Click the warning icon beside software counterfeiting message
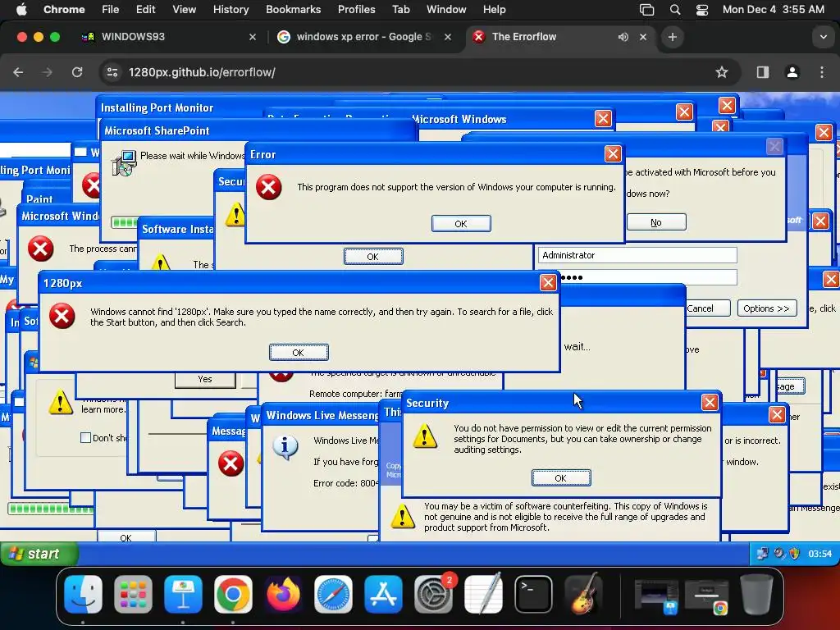 coord(402,517)
